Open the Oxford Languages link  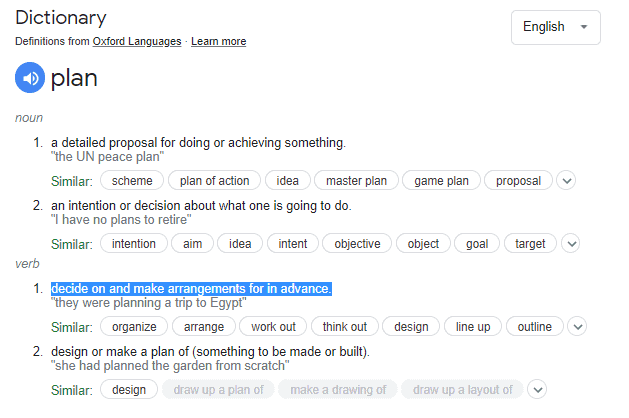(137, 42)
